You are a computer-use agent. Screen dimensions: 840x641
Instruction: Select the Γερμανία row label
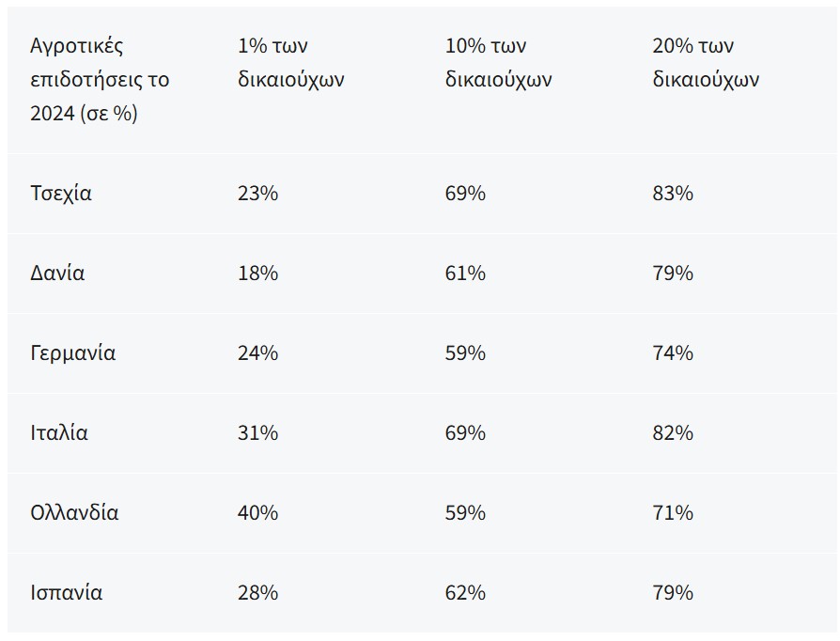tap(73, 353)
